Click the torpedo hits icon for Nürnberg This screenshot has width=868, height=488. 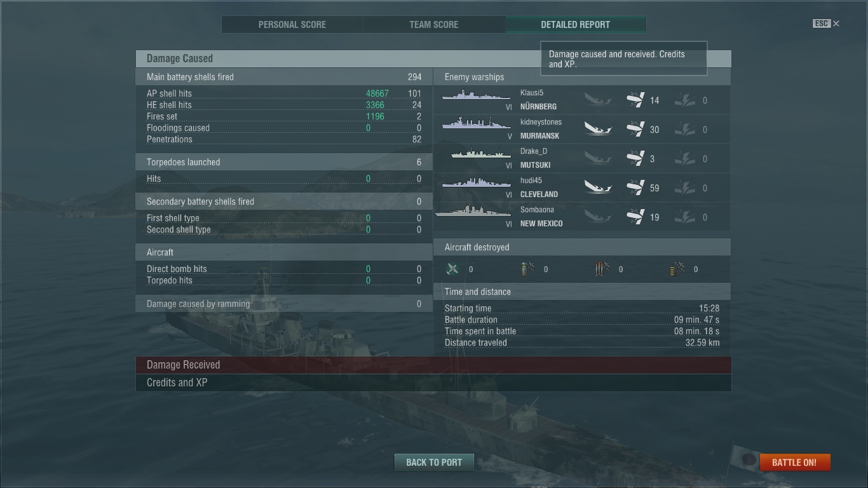click(x=685, y=100)
